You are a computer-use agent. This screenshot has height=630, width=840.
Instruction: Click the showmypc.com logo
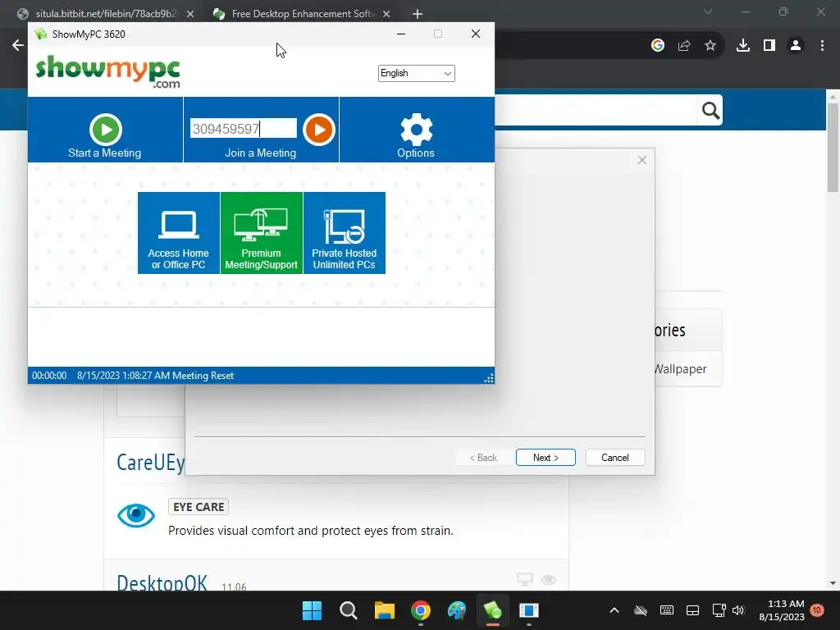pos(108,71)
